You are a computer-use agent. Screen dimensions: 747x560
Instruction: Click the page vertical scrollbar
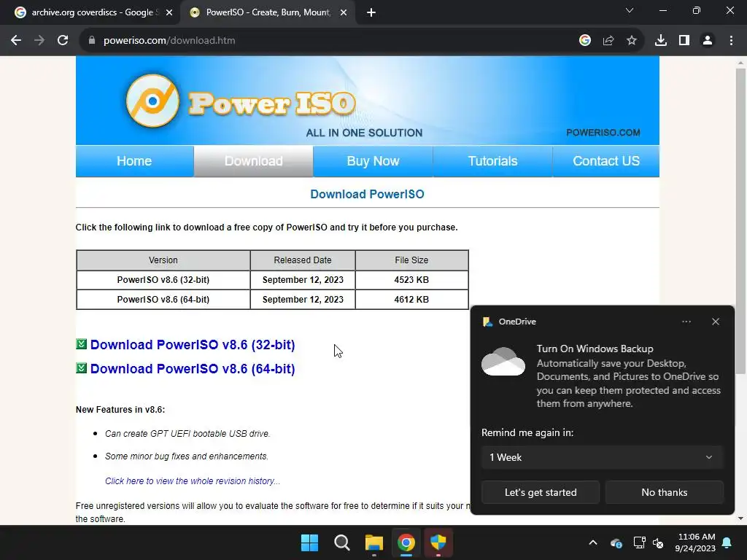740,221
